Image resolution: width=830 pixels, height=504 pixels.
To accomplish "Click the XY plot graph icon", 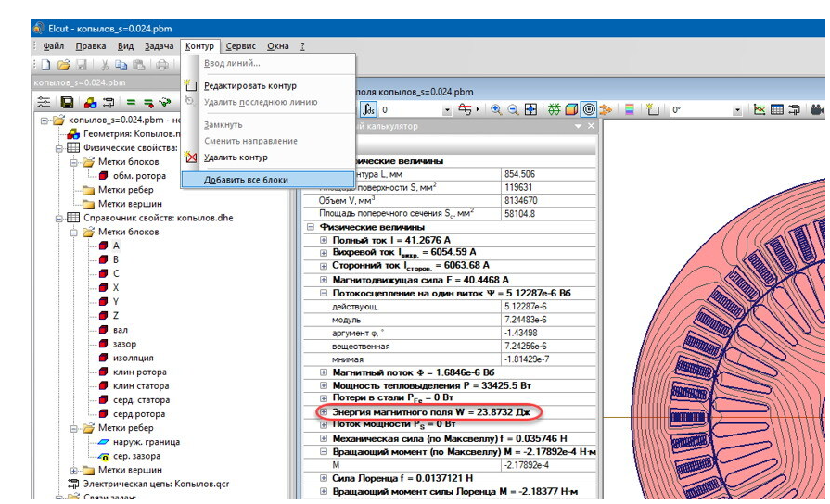I will click(760, 109).
